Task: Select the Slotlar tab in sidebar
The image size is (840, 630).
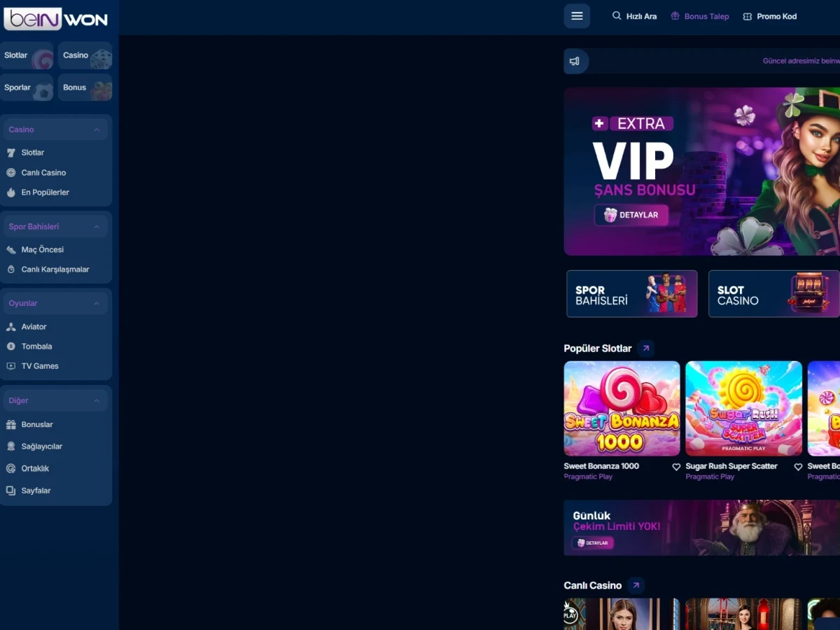Action: 27,55
